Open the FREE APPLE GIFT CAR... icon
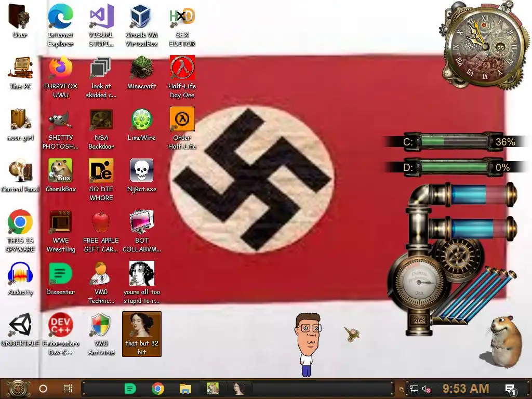This screenshot has width=532, height=399. tap(101, 231)
